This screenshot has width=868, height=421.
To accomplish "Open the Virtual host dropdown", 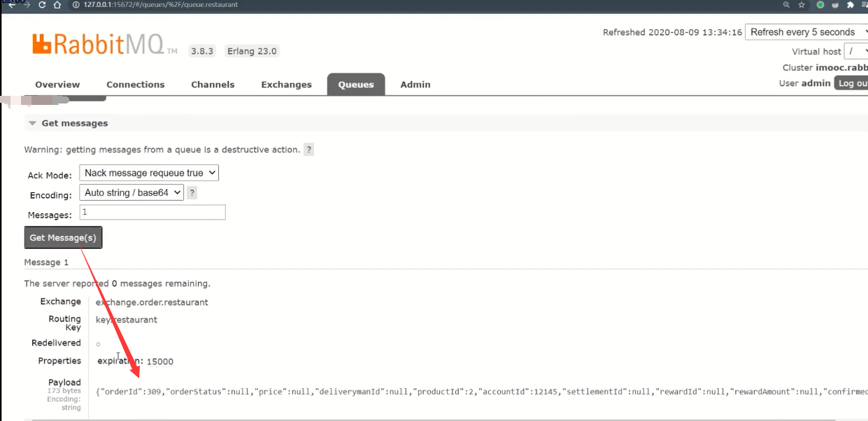I will click(x=856, y=51).
